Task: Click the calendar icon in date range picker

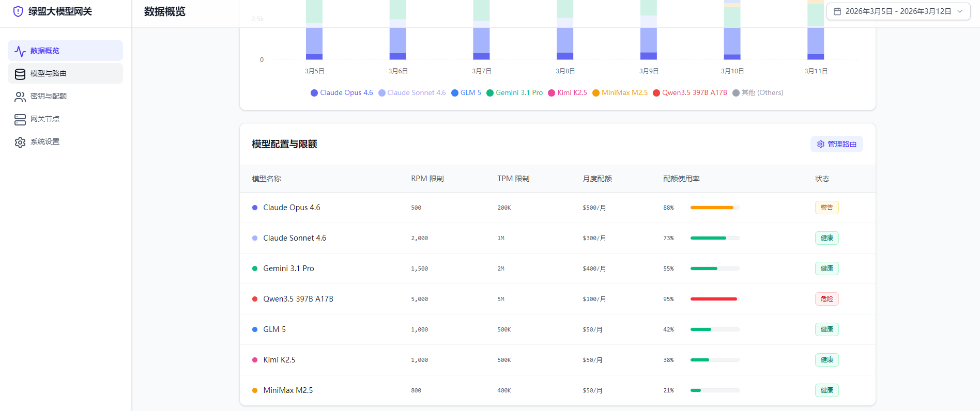Action: (x=837, y=11)
